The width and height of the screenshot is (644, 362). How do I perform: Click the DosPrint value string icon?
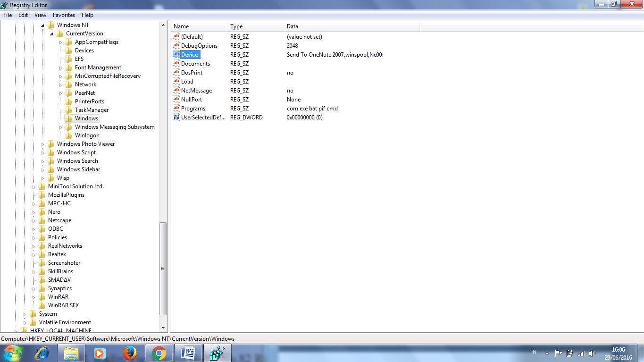[176, 73]
